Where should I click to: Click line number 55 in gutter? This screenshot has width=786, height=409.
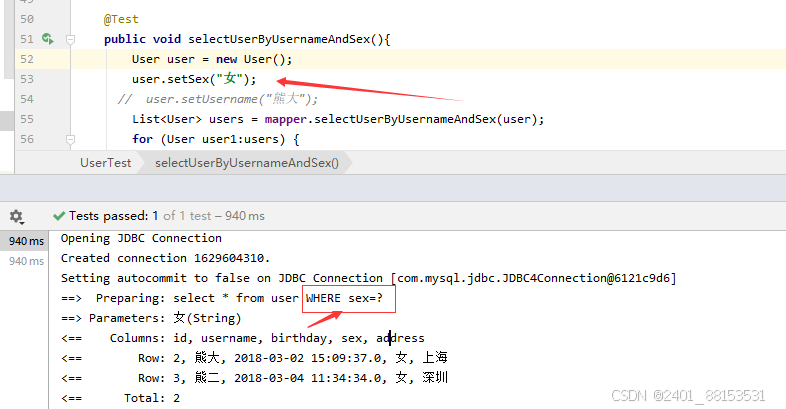[x=27, y=119]
